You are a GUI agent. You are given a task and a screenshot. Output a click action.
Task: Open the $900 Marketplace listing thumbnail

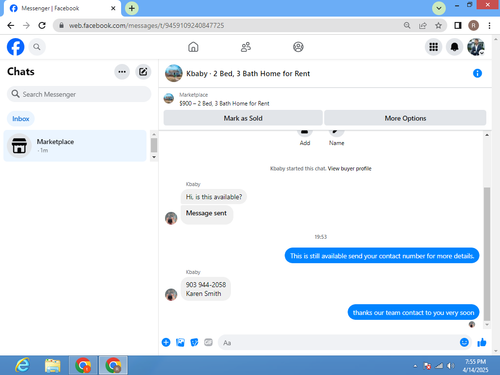pos(169,99)
